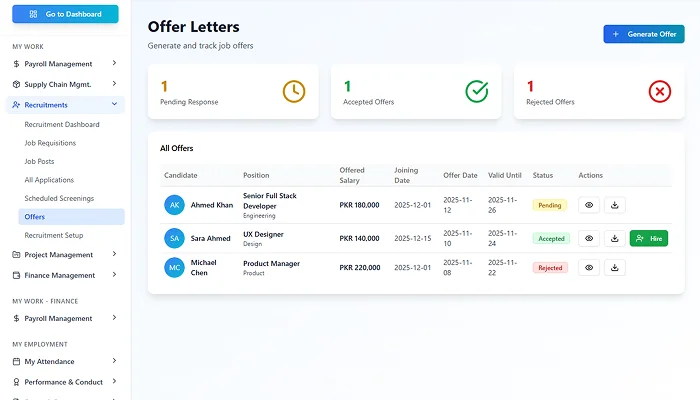This screenshot has height=400, width=700.
Task: View Ahmed Khan's offer with eye icon
Action: tap(589, 205)
